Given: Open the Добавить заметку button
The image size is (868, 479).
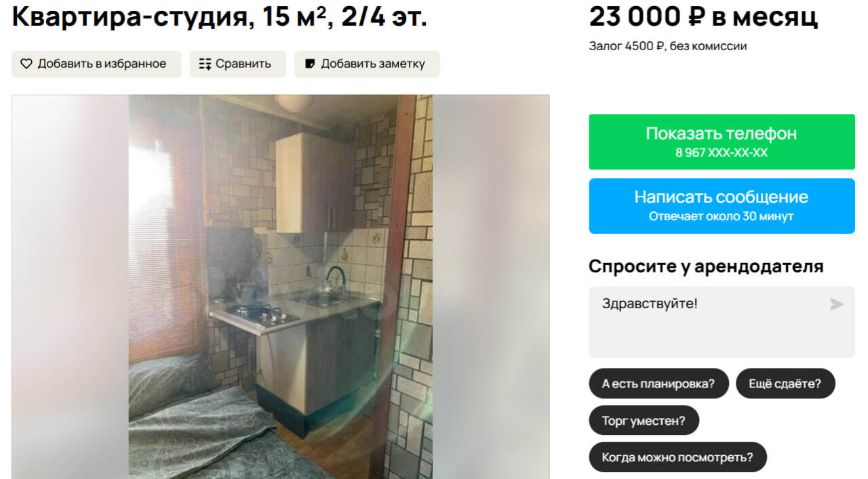Looking at the screenshot, I should coord(367,64).
